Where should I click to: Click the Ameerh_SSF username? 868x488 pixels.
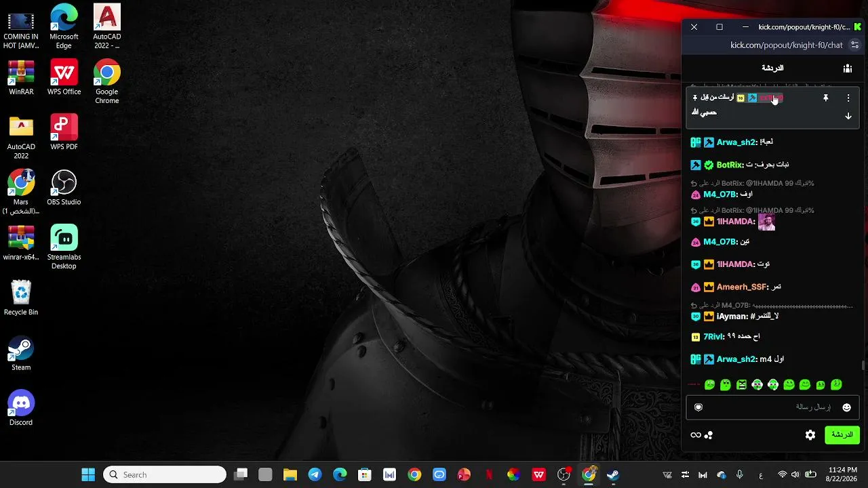pyautogui.click(x=743, y=287)
